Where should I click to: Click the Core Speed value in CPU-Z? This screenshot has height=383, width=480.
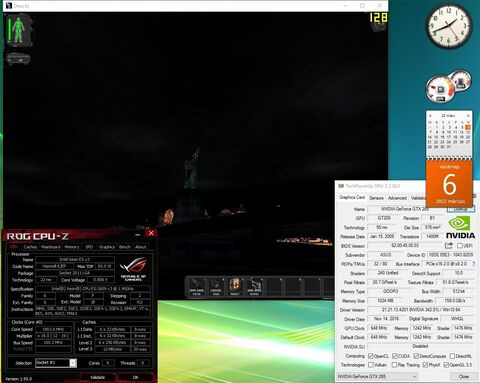(x=53, y=329)
